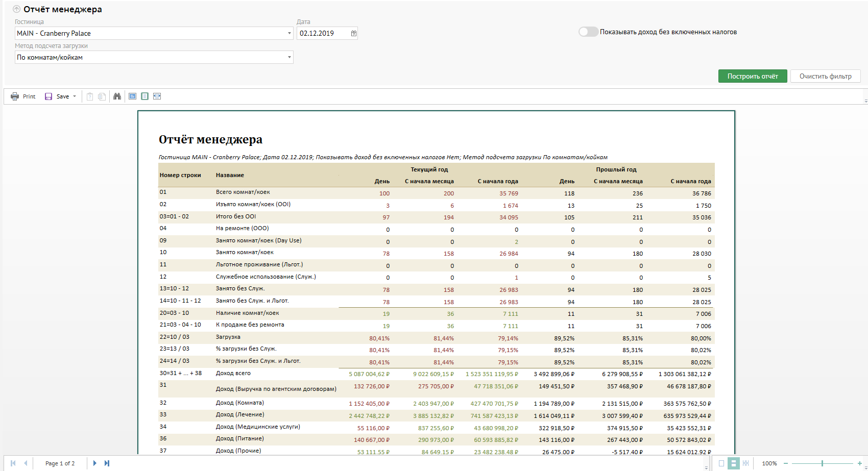Open the binoculars Find tool
This screenshot has width=868, height=471.
pos(117,96)
